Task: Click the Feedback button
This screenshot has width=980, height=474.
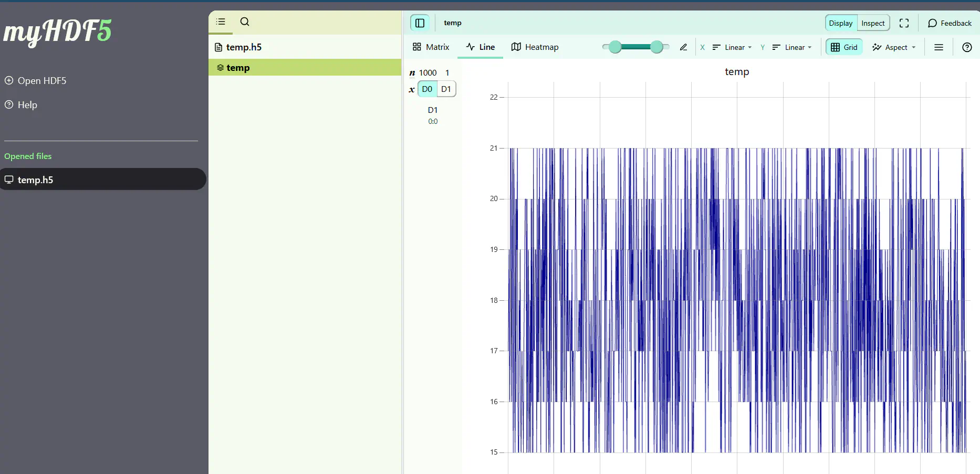Action: [x=950, y=23]
